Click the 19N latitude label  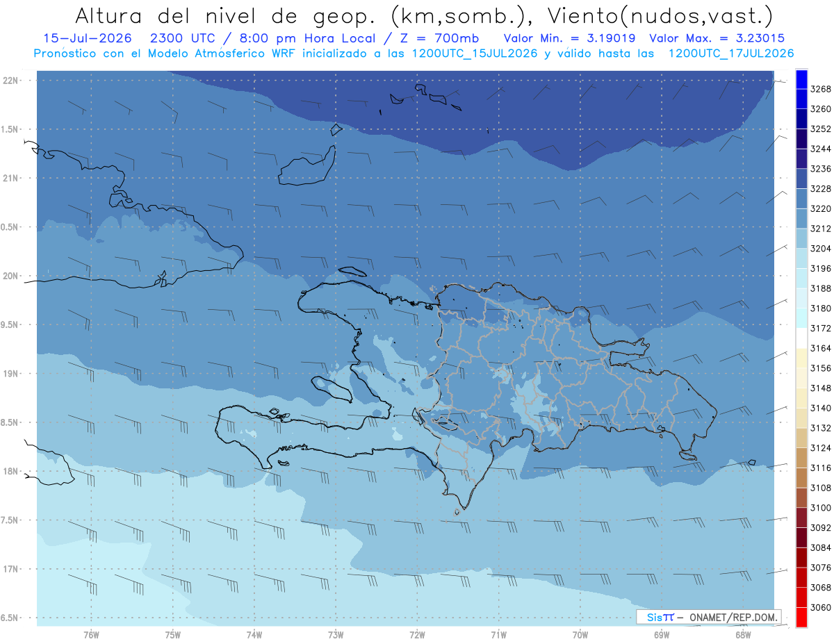(10, 374)
